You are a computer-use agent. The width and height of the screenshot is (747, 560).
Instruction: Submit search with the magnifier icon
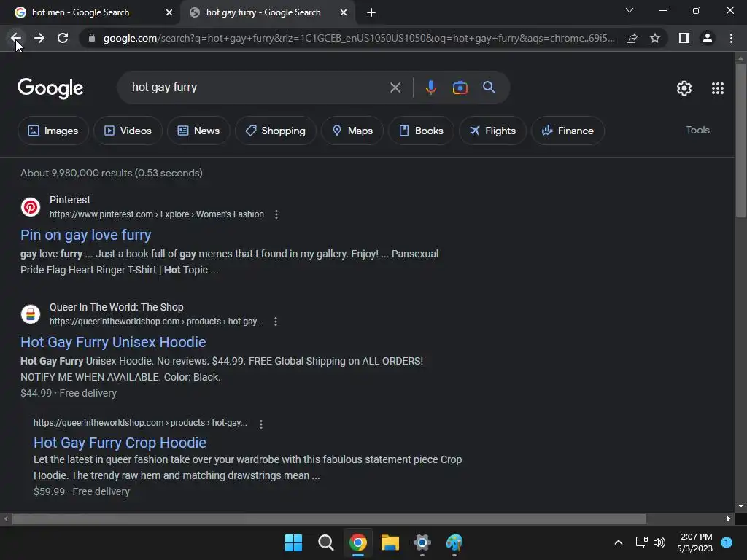click(489, 87)
